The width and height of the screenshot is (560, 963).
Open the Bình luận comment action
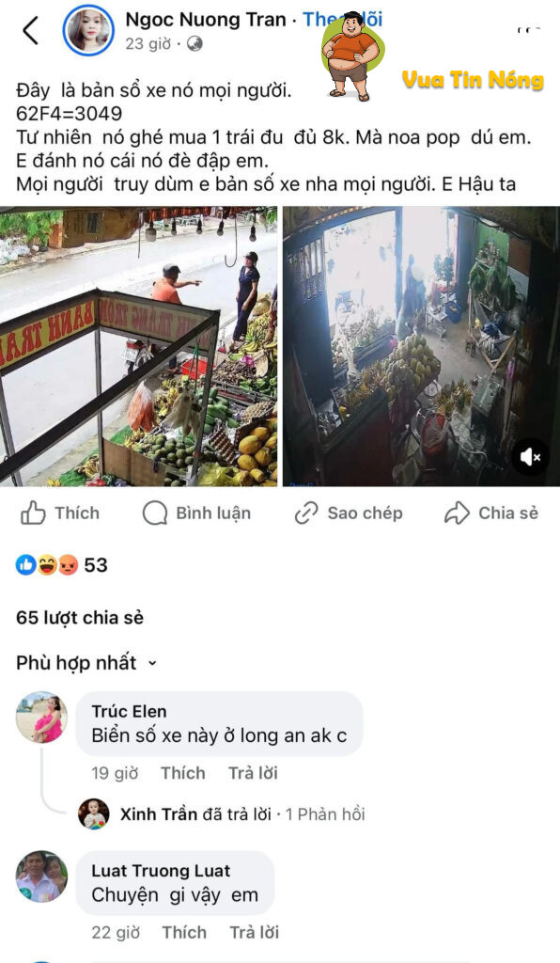pos(196,513)
